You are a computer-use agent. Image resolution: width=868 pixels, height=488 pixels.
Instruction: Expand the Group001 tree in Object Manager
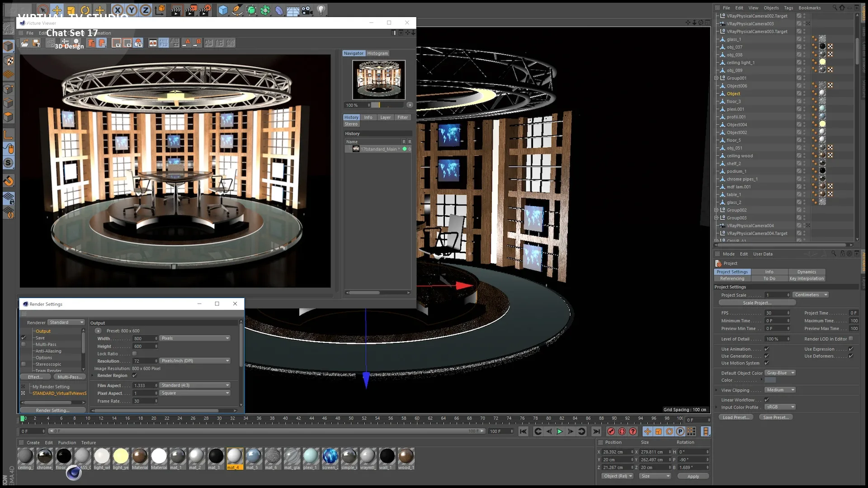(x=717, y=78)
